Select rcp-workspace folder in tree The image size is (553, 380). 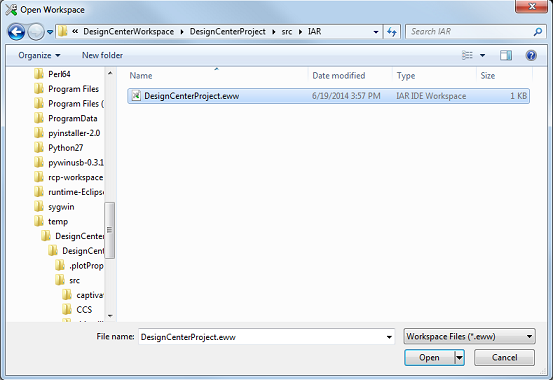click(x=75, y=177)
